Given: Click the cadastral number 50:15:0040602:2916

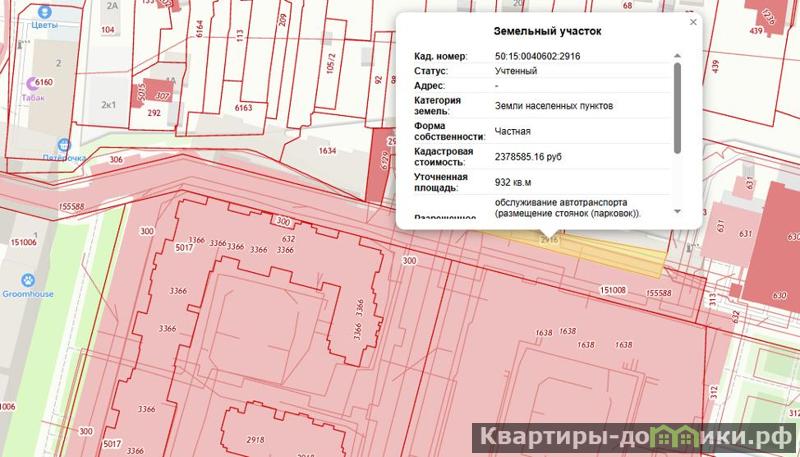Looking at the screenshot, I should click(537, 56).
